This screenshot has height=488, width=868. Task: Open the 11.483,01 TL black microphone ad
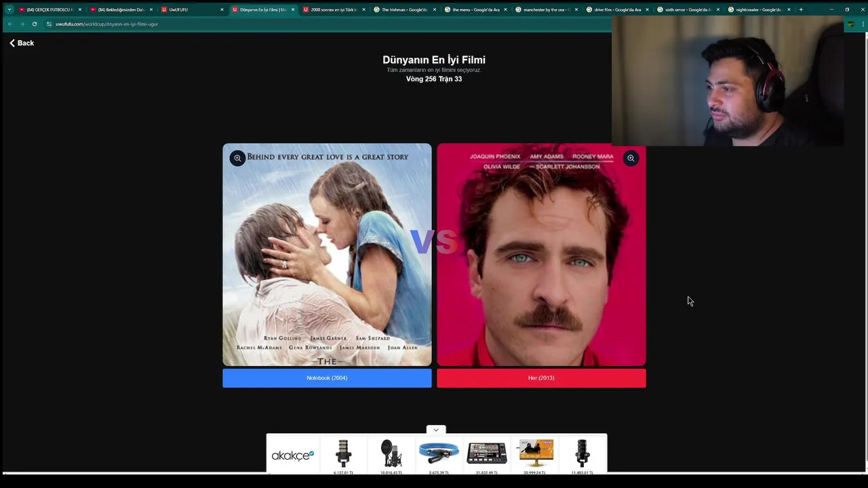click(x=582, y=455)
